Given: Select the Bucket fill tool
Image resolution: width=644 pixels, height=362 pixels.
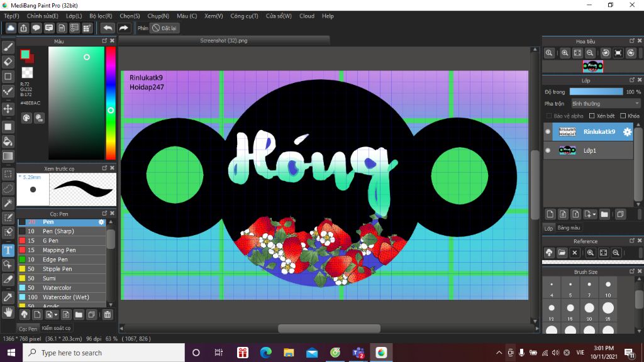Looking at the screenshot, I should tap(8, 141).
